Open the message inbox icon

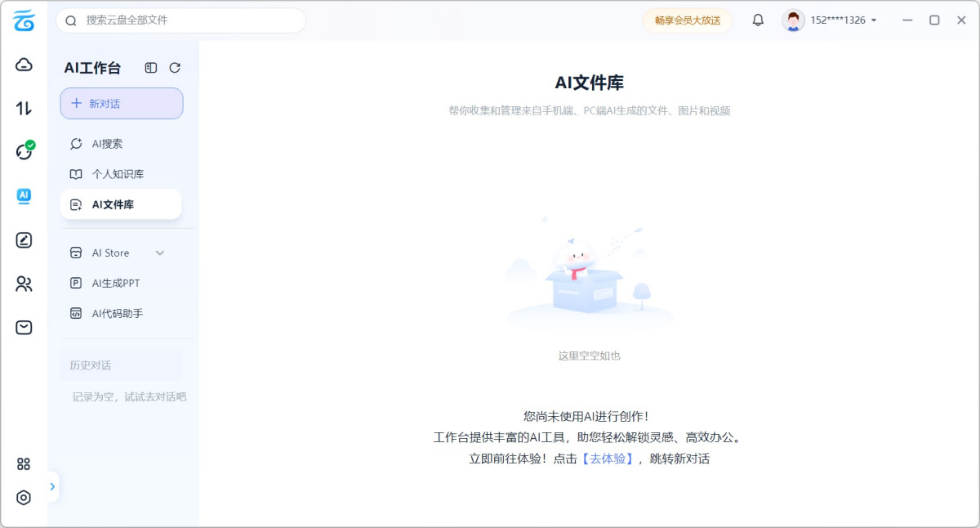(24, 327)
